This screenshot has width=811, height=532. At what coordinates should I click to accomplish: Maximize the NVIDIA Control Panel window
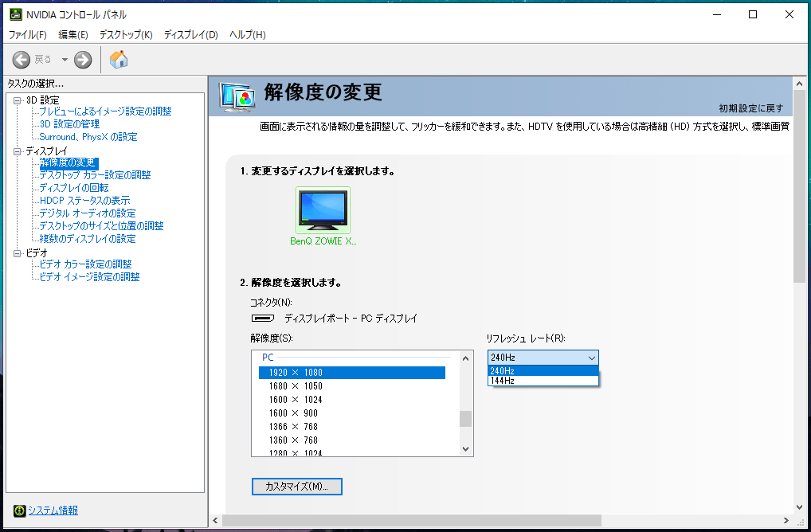[x=753, y=14]
